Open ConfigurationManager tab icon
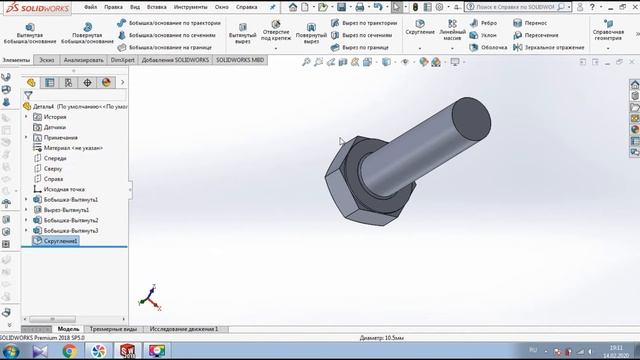 (x=69, y=82)
